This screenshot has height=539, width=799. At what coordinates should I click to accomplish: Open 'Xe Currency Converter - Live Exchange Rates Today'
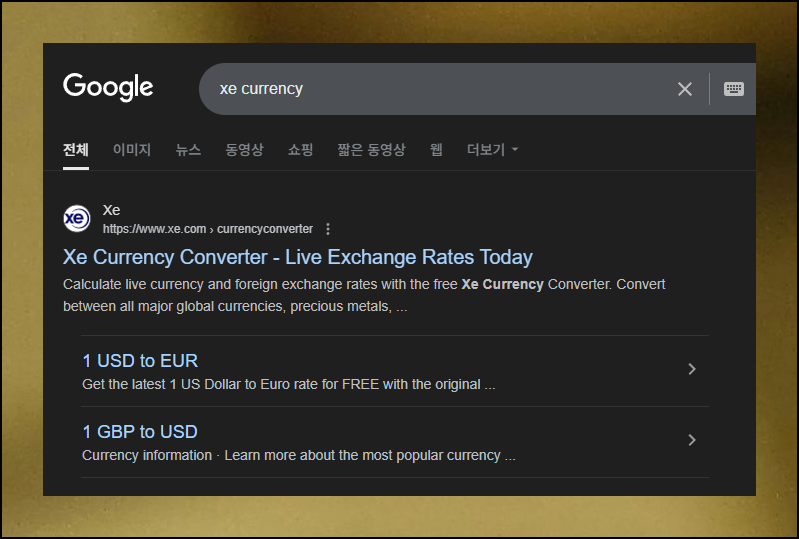pyautogui.click(x=298, y=257)
